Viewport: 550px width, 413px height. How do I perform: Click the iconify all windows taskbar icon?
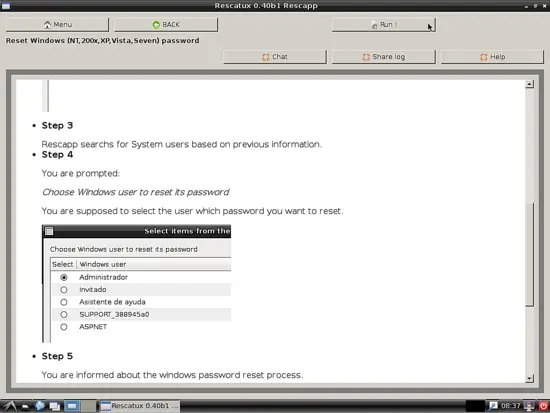pyautogui.click(x=54, y=406)
